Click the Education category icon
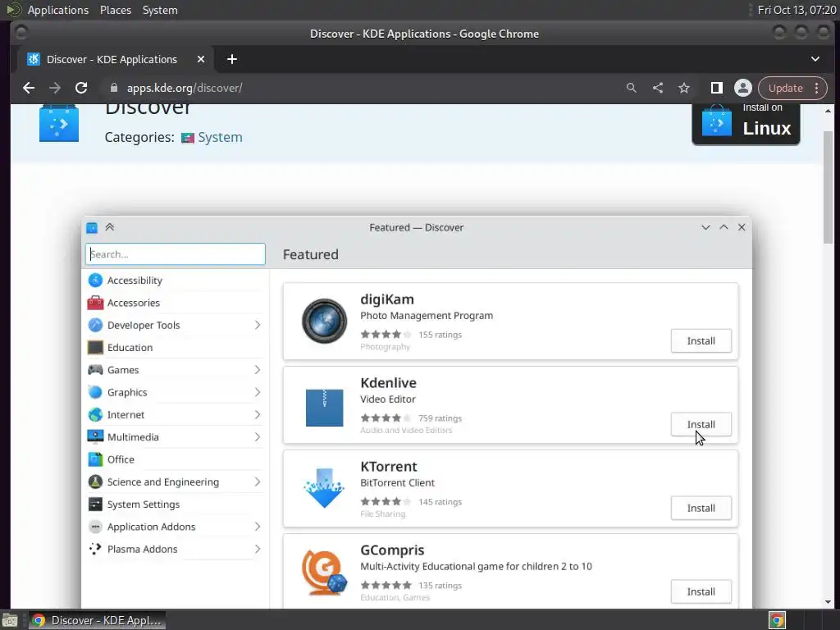The height and width of the screenshot is (630, 840). 95,348
